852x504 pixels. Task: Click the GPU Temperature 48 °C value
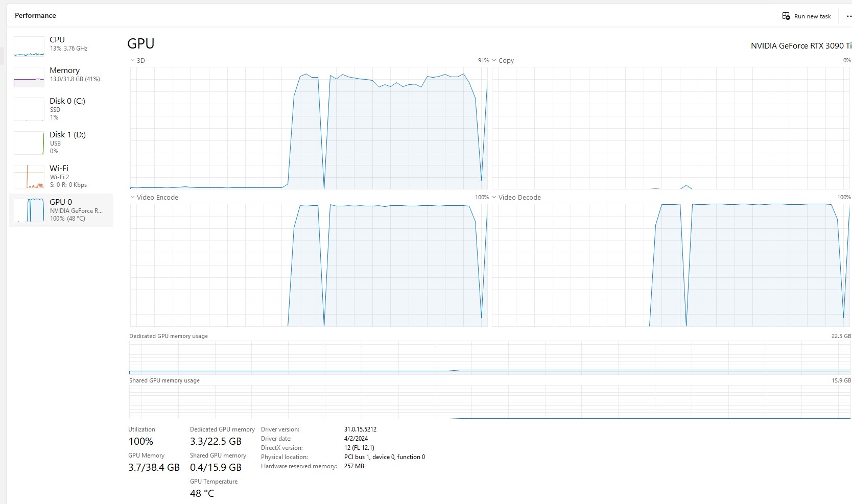coord(202,493)
